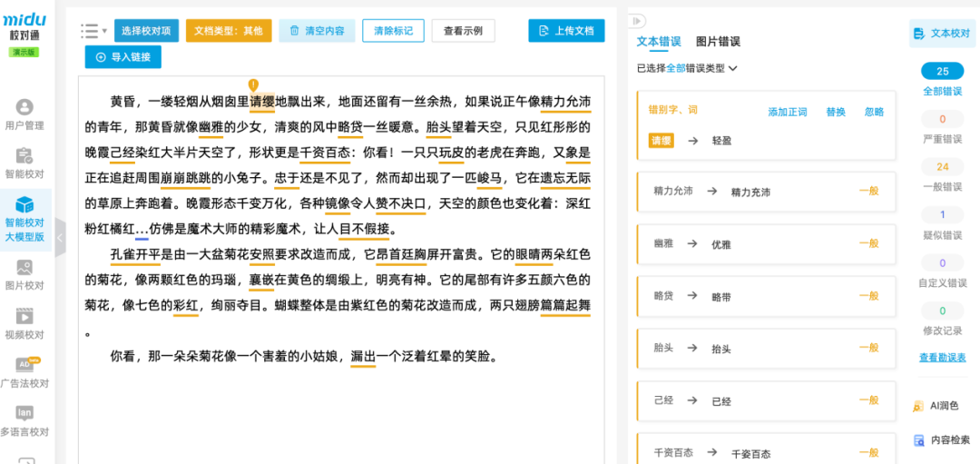The image size is (980, 464).
Task: Open AI润色 tool
Action: click(936, 406)
